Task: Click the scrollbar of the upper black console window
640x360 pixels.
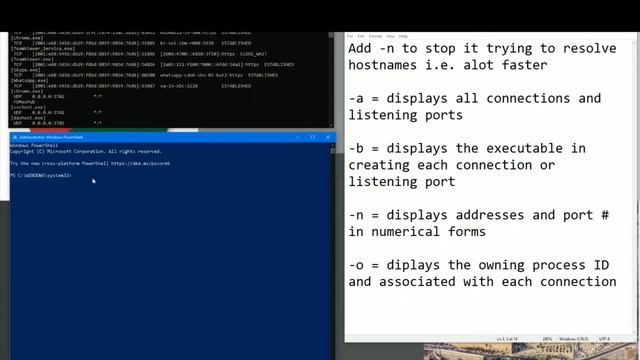Action: coord(331,80)
